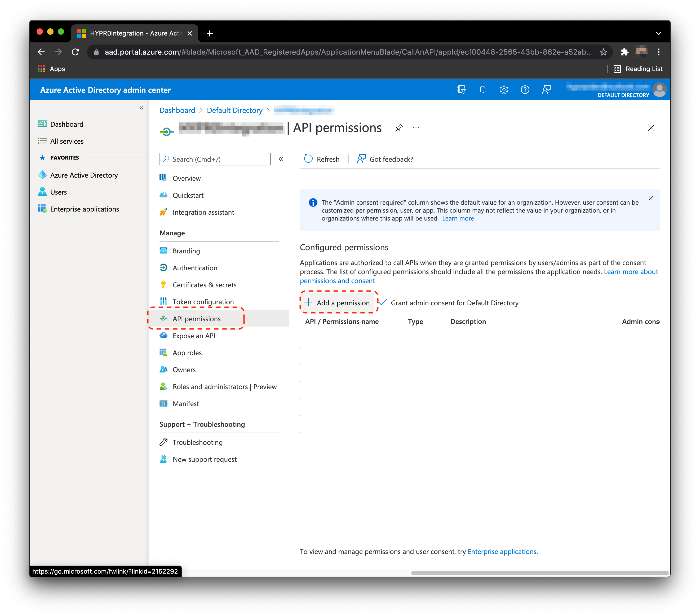Open Certificates & secrets menu item
The width and height of the screenshot is (700, 616).
click(204, 285)
